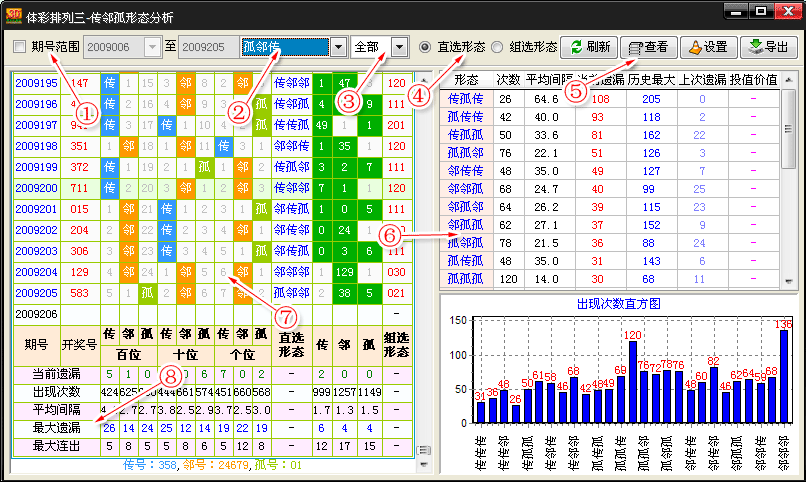Select the 孤孤邻 pattern row

tap(610, 153)
